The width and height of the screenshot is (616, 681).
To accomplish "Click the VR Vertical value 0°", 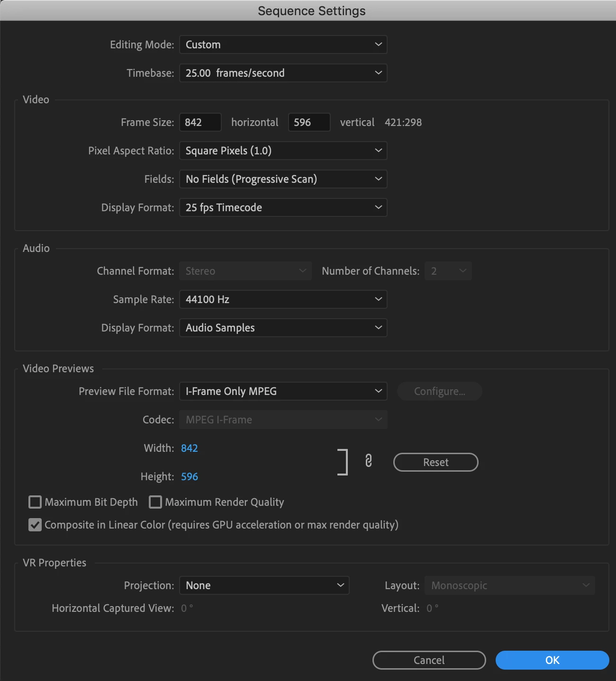I will click(x=433, y=608).
